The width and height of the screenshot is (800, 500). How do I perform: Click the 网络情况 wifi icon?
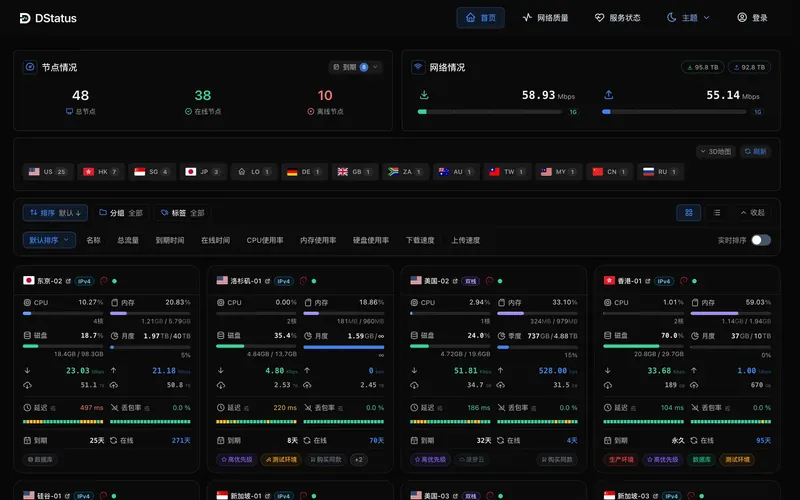(x=418, y=67)
